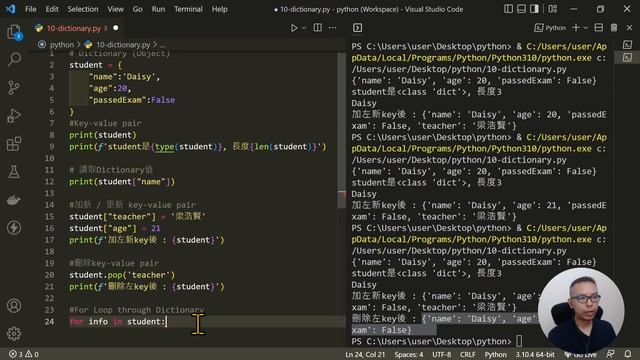Click Ln 24, Col 21 status item
This screenshot has height=360, width=640.
365,354
